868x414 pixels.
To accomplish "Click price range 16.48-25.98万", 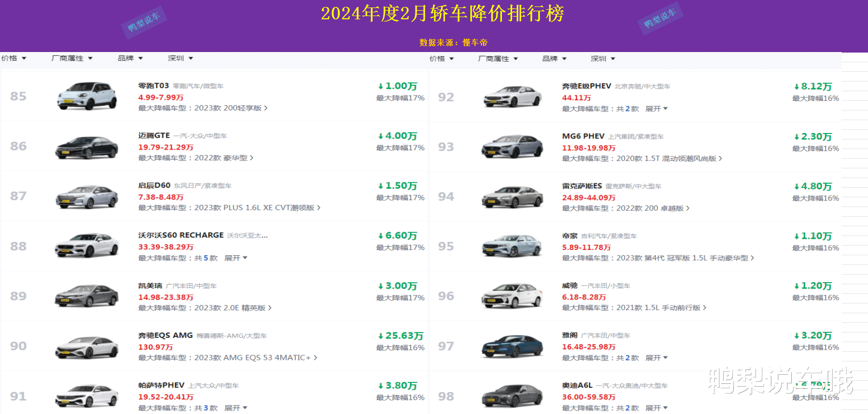I will tap(589, 347).
